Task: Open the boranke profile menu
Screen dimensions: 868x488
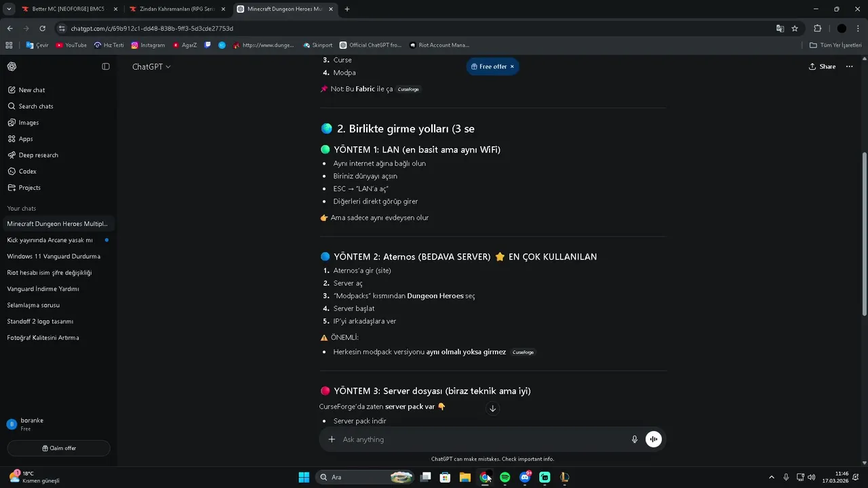Action: tap(58, 424)
